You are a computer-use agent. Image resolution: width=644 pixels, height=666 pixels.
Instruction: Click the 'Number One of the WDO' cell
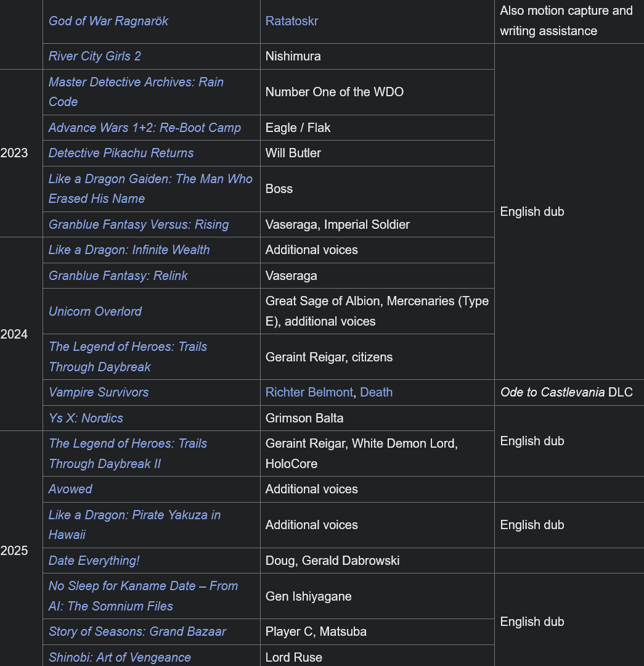pyautogui.click(x=377, y=92)
